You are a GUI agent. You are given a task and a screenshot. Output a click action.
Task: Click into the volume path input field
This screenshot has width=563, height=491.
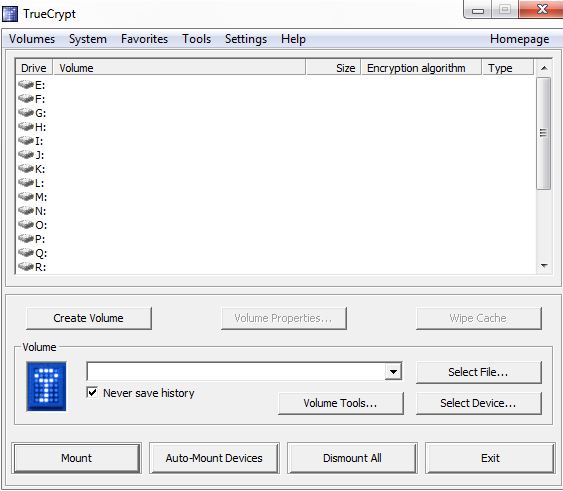point(236,371)
